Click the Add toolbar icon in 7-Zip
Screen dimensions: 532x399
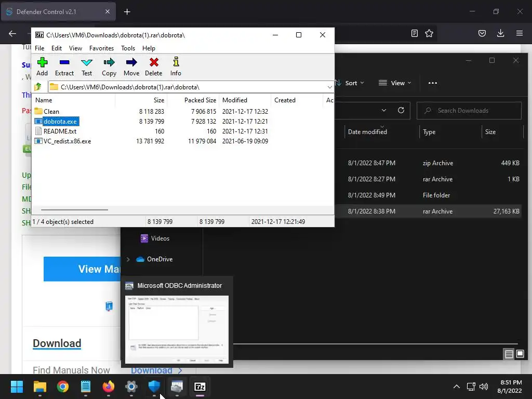(42, 66)
